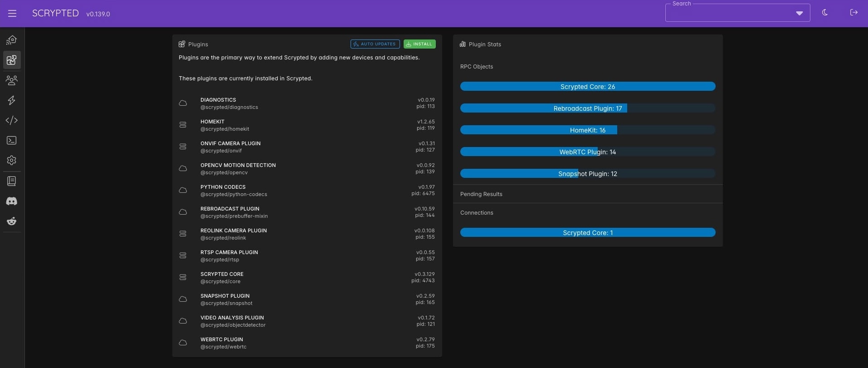This screenshot has height=368, width=868.
Task: Select the SNAPSHOT PLUGIN row title
Action: point(225,296)
